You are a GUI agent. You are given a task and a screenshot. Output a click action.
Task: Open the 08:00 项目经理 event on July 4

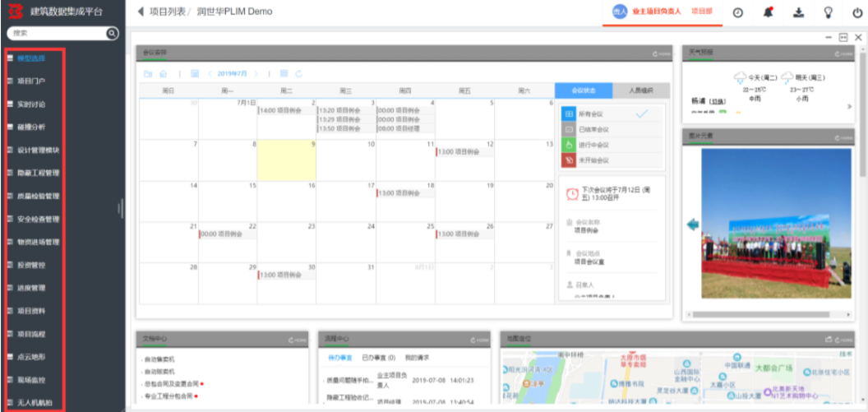[x=405, y=128]
